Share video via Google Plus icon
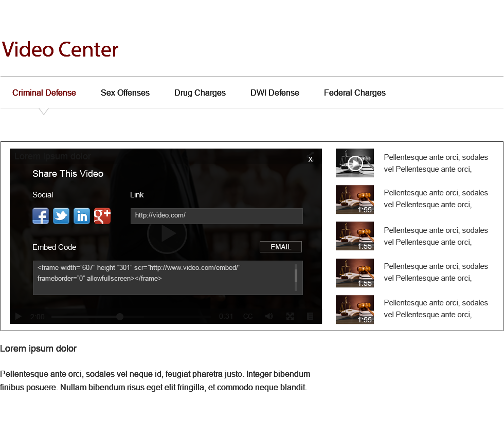Screen dimensions: 504x438 tap(102, 216)
